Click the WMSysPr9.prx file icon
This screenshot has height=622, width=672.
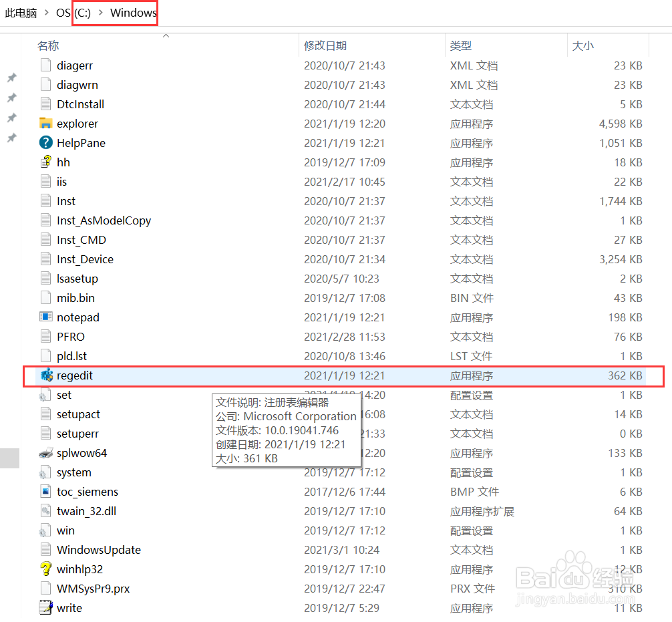click(x=46, y=589)
